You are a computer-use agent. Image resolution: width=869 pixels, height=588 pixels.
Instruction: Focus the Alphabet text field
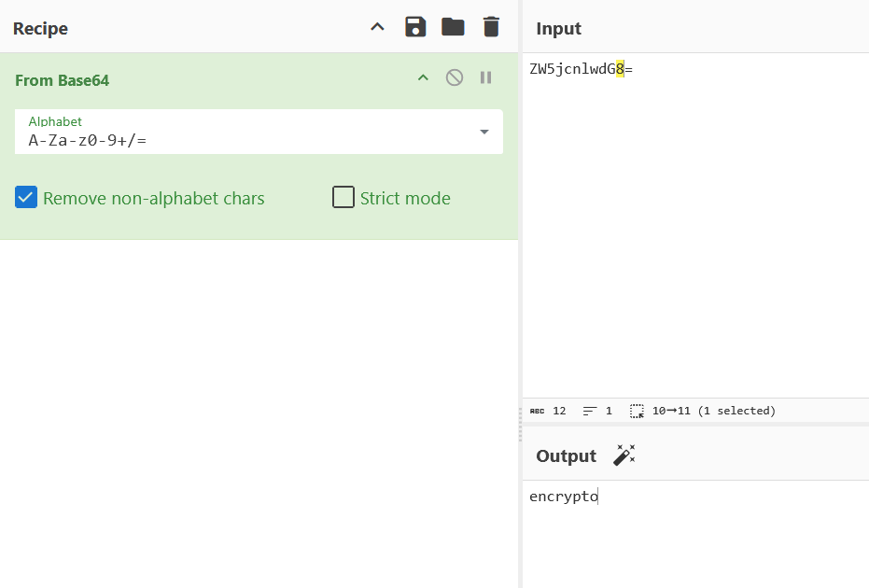tap(243, 140)
